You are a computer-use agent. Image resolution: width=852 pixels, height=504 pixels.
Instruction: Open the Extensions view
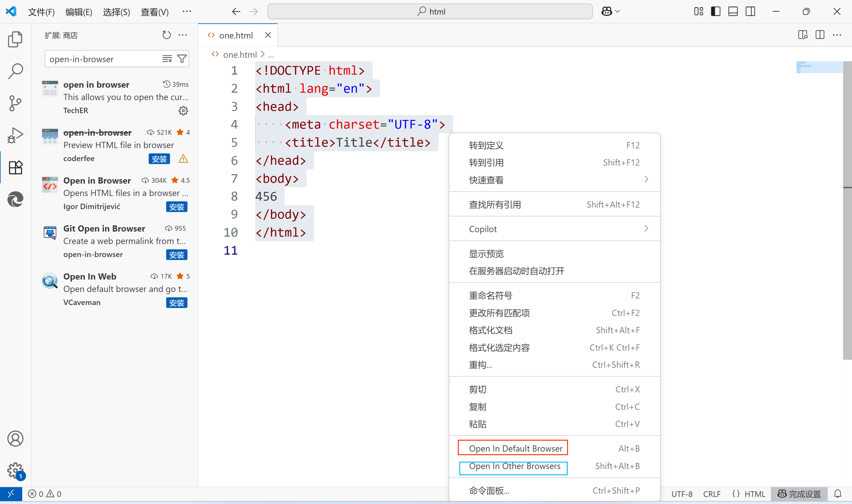(x=15, y=167)
